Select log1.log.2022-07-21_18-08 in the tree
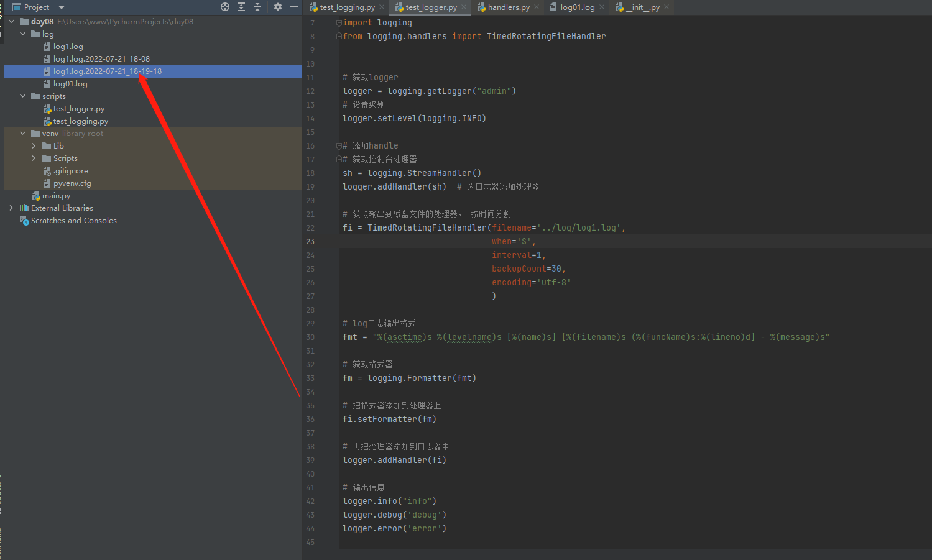The image size is (932, 560). click(x=101, y=59)
